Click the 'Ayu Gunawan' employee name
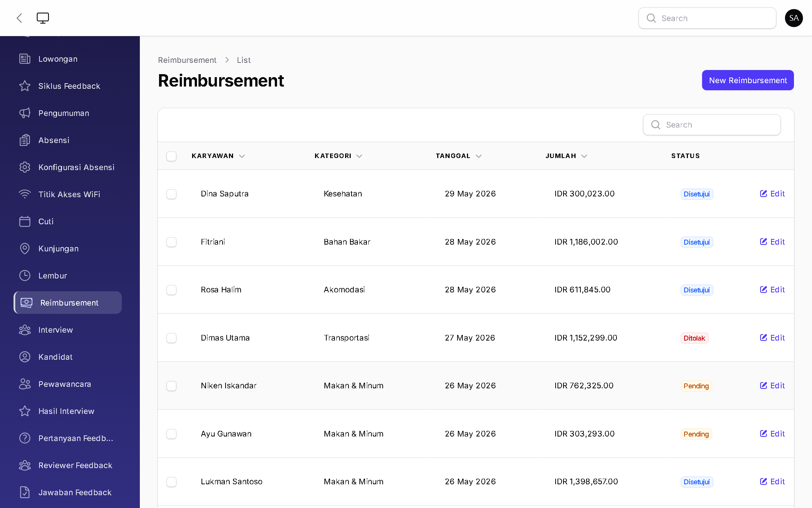812x508 pixels. coord(226,433)
